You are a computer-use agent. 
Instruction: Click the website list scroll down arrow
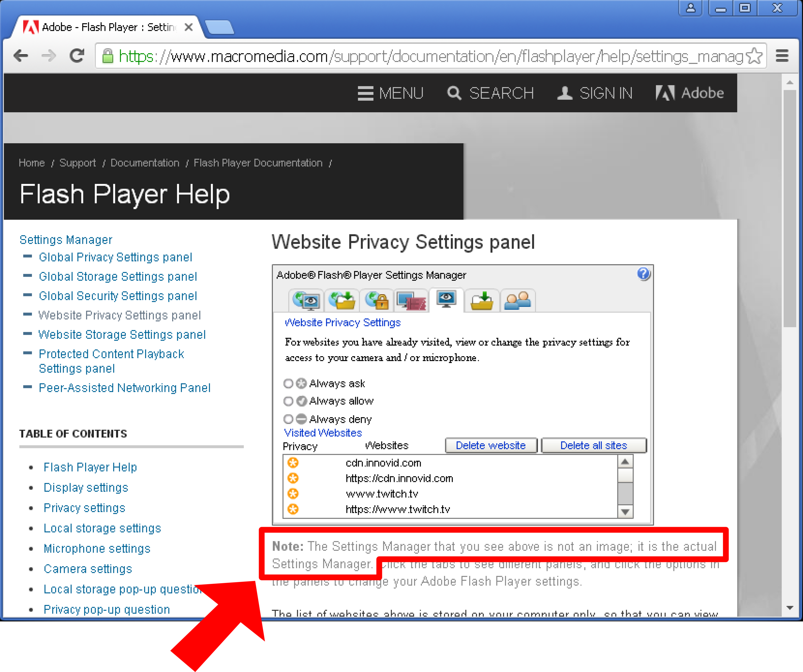(625, 511)
